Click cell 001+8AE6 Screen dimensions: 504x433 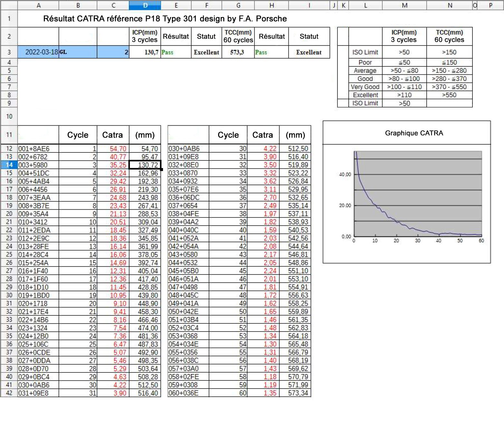pyautogui.click(x=38, y=149)
